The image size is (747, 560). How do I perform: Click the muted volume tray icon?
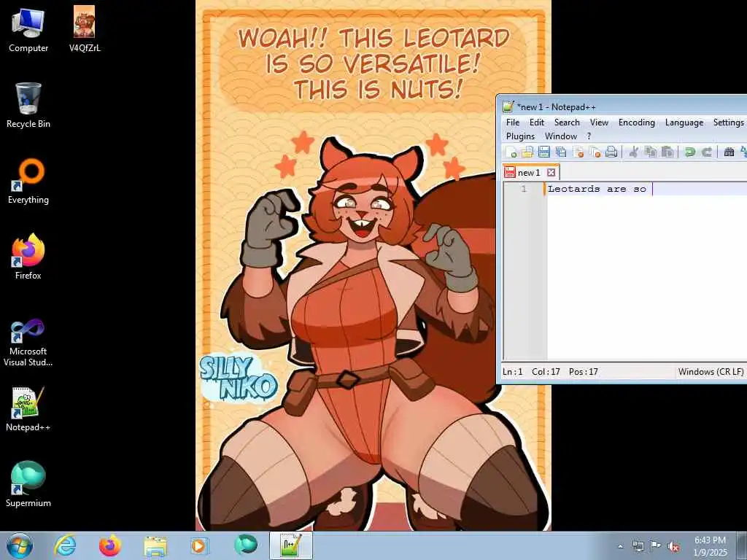click(x=673, y=546)
